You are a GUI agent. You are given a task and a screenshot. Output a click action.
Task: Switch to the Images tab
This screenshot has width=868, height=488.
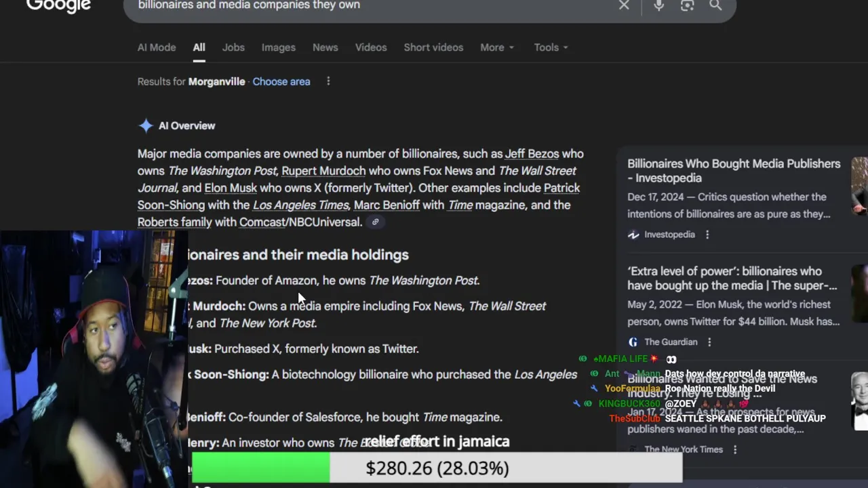[279, 47]
